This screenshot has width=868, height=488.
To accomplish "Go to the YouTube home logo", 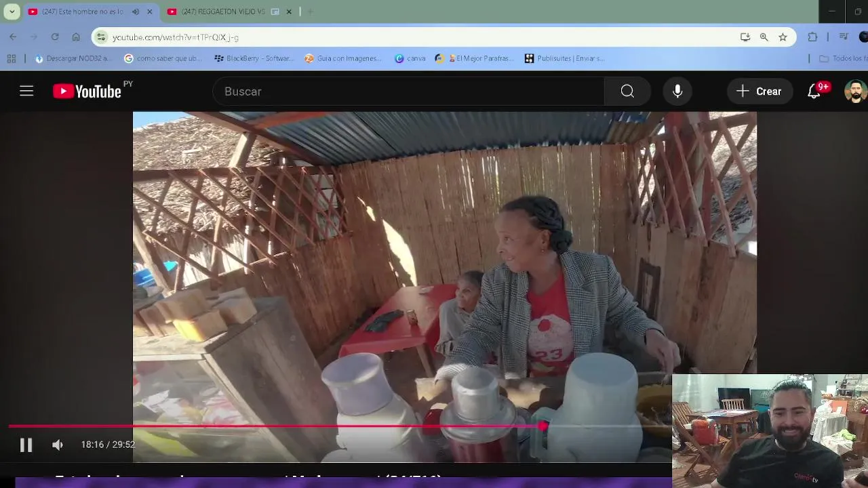I will (87, 91).
